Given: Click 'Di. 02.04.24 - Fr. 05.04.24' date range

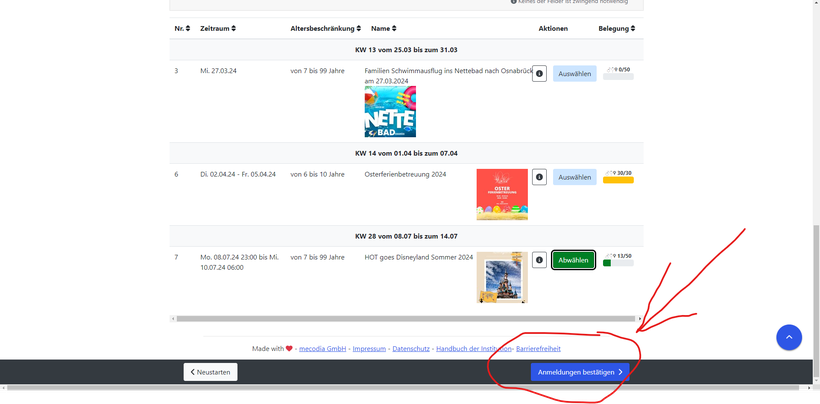Looking at the screenshot, I should [238, 174].
